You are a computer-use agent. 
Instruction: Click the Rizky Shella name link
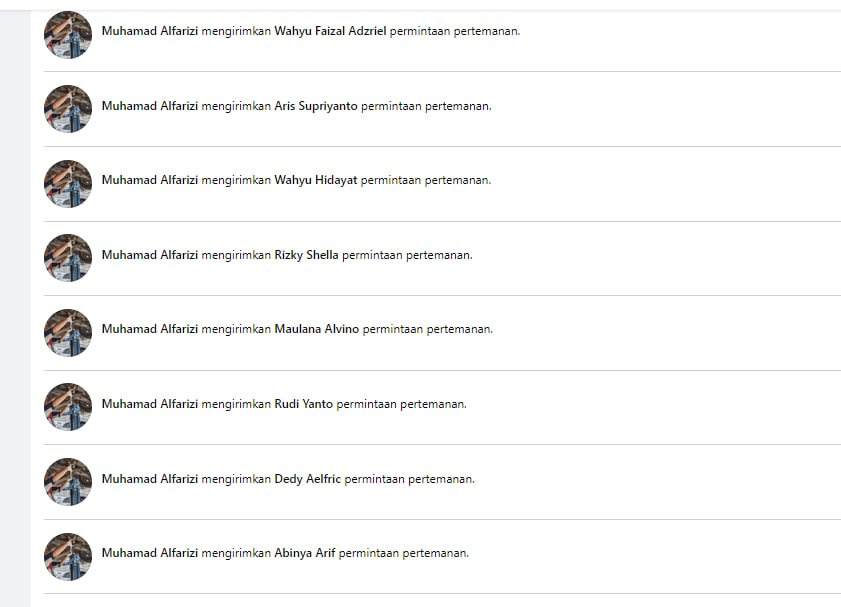point(306,255)
